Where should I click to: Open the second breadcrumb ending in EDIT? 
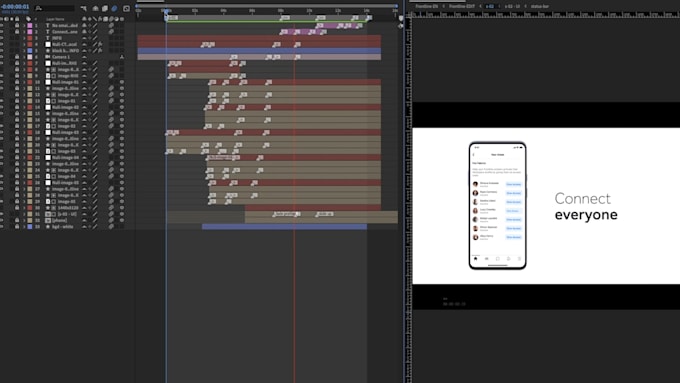[x=462, y=7]
